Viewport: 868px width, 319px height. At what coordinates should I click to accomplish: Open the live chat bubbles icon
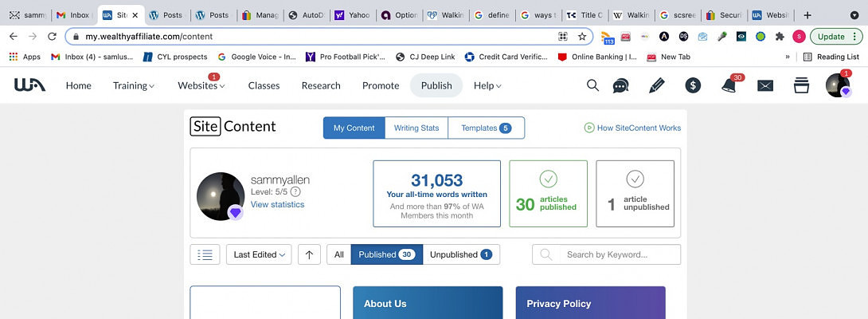tap(621, 86)
